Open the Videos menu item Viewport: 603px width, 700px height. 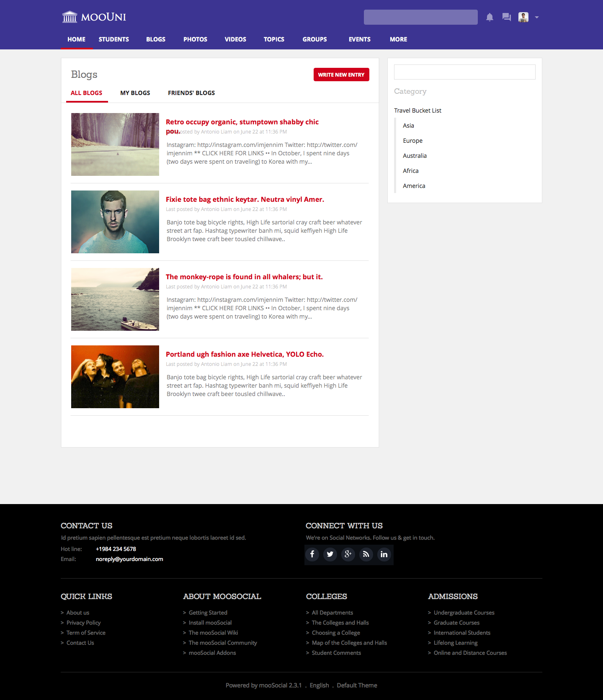pyautogui.click(x=235, y=39)
